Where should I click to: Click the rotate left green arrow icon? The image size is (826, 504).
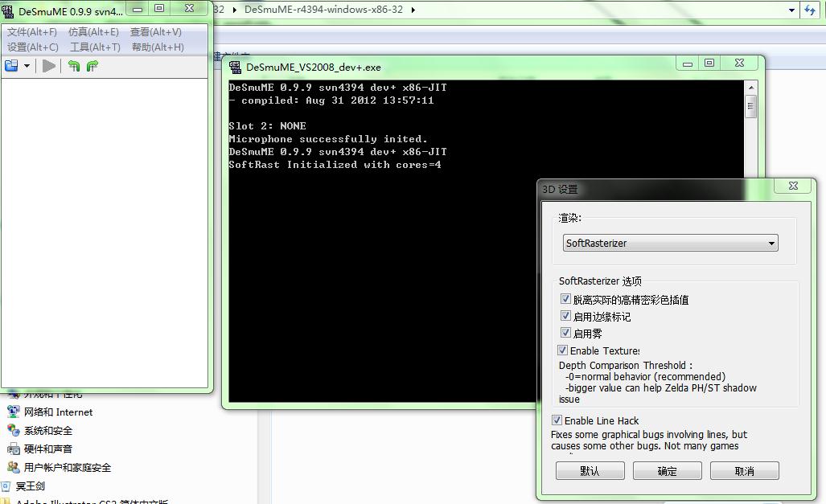pyautogui.click(x=74, y=66)
